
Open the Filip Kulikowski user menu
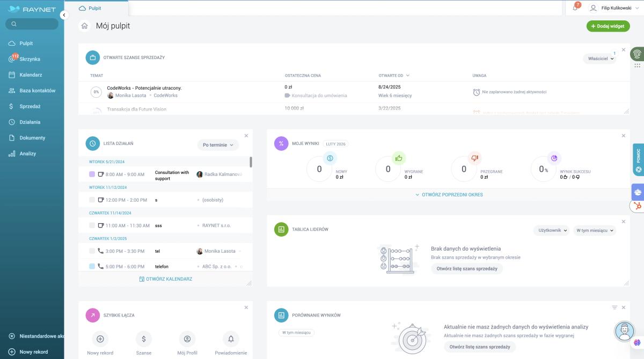click(614, 8)
